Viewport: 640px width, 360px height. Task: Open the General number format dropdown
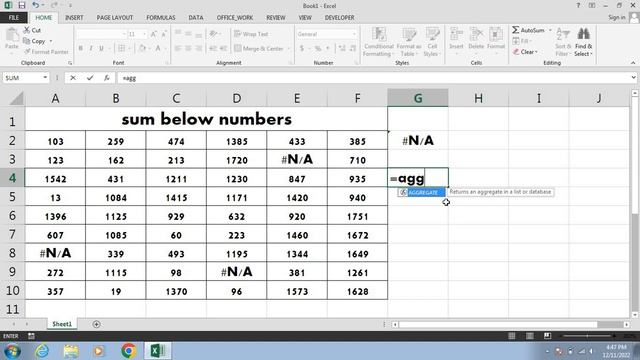354,34
